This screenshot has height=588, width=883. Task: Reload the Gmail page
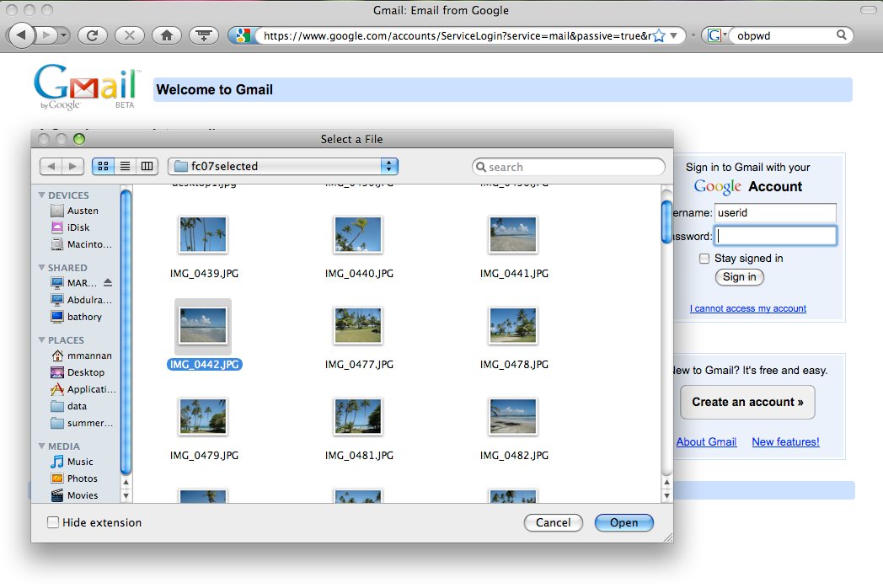(93, 35)
